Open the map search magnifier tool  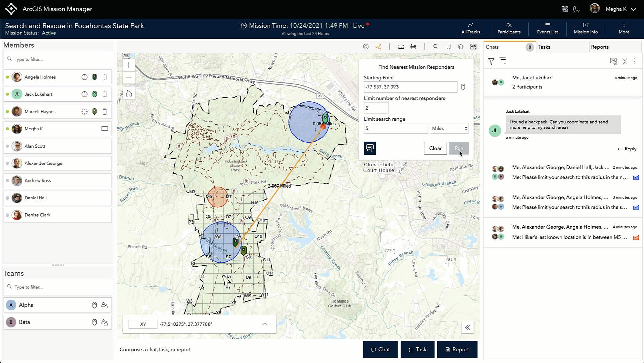[435, 47]
